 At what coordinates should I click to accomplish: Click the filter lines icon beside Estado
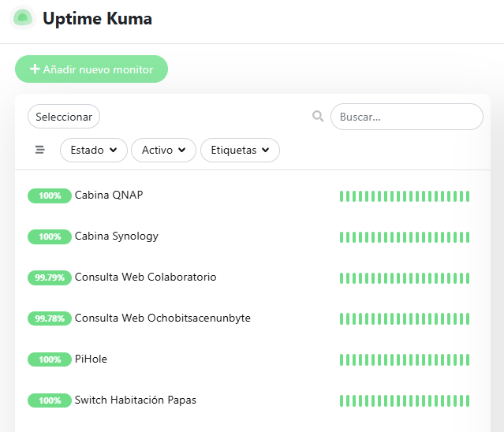point(40,150)
